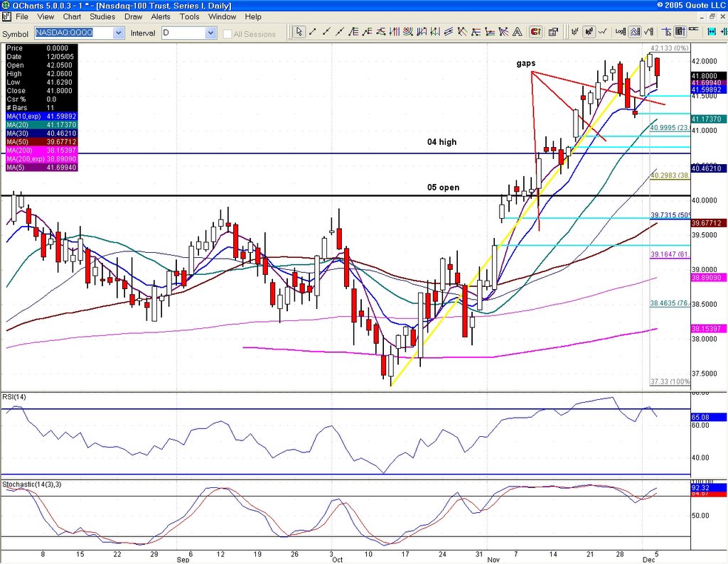The width and height of the screenshot is (728, 564).
Task: Toggle the magnet snap tool
Action: coord(536,31)
